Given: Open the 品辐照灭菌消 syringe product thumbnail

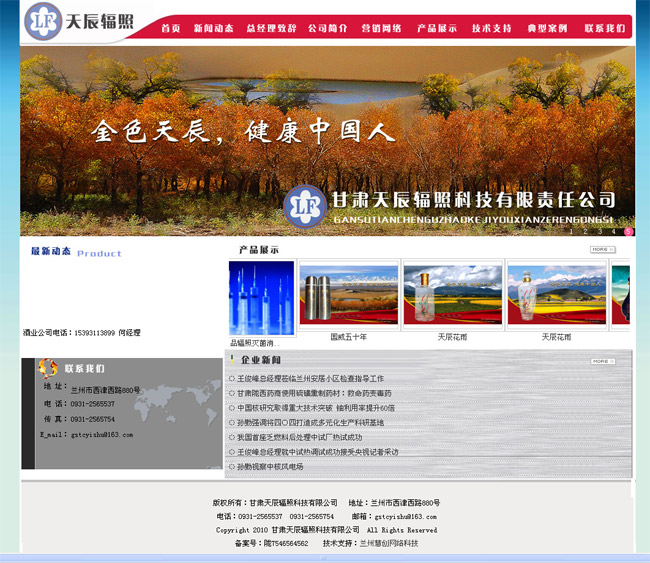Looking at the screenshot, I should point(261,298).
